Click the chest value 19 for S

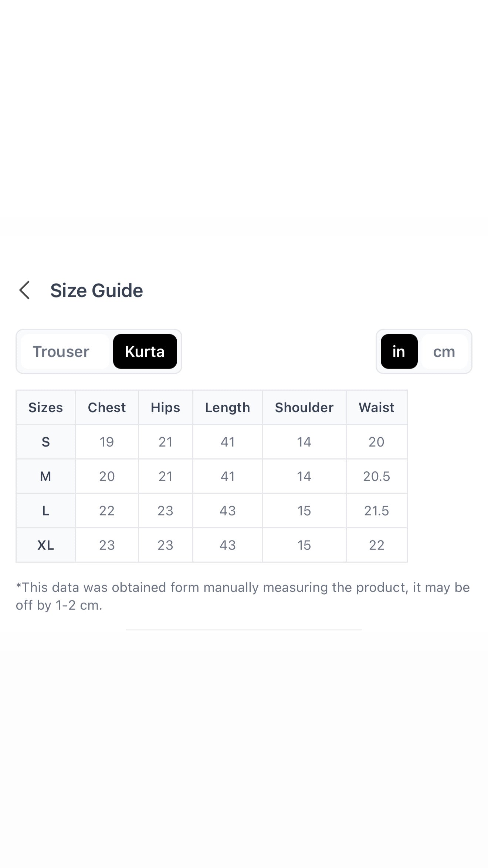coord(107,442)
